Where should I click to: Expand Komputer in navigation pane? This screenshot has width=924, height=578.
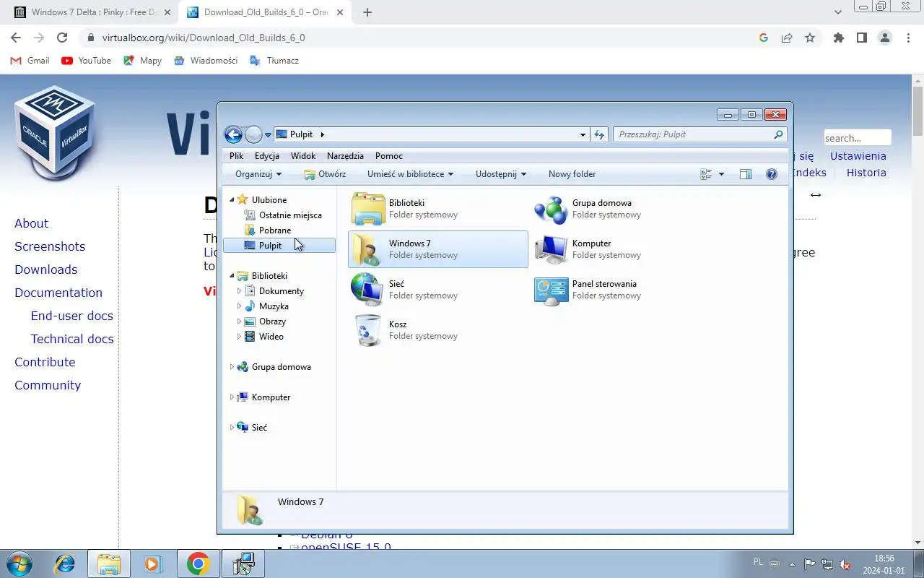coord(232,397)
